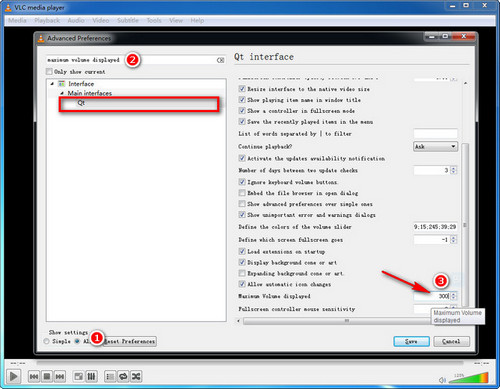The image size is (500, 389).
Task: Open the Tools menu
Action: 154,20
